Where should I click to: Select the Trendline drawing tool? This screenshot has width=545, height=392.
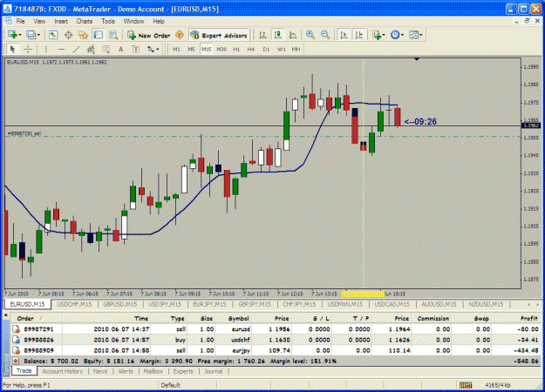(76, 50)
